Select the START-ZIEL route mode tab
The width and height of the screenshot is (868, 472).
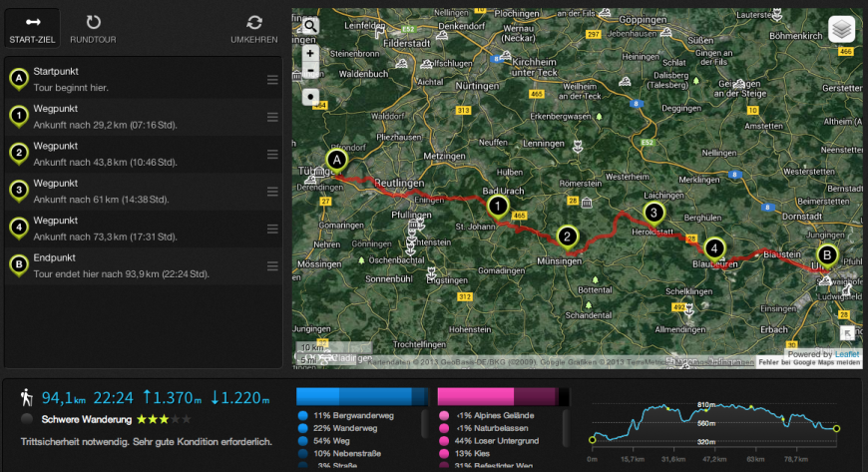coord(32,28)
